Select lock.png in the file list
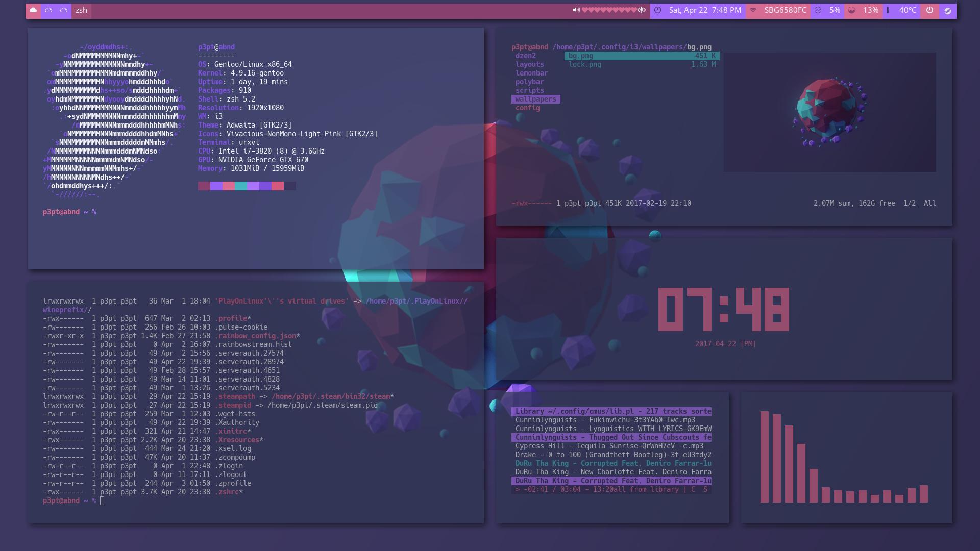Viewport: 980px width, 551px height. coord(585,64)
